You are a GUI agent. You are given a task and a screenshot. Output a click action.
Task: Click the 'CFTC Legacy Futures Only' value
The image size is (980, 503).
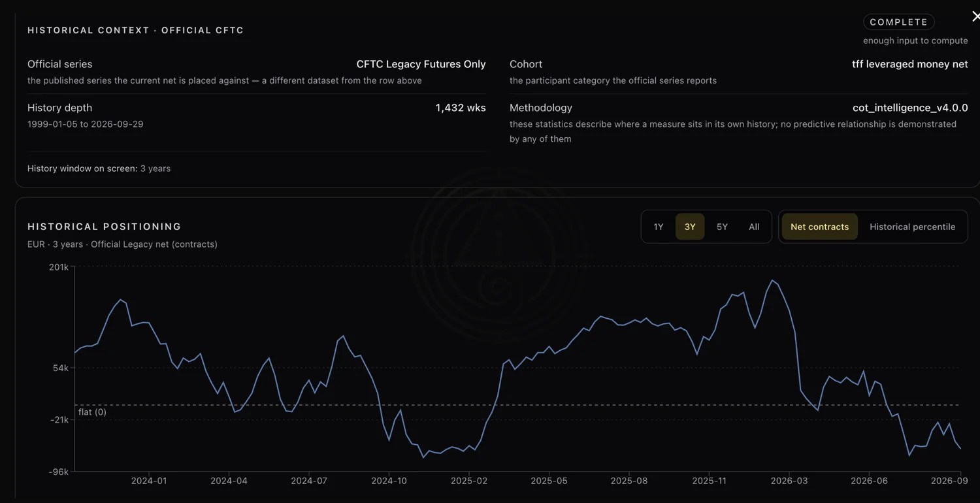(421, 64)
